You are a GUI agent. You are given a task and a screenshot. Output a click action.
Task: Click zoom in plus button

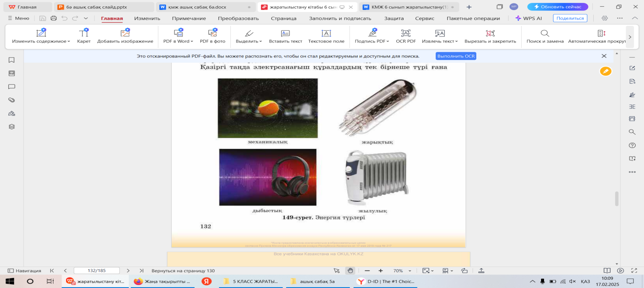381,271
